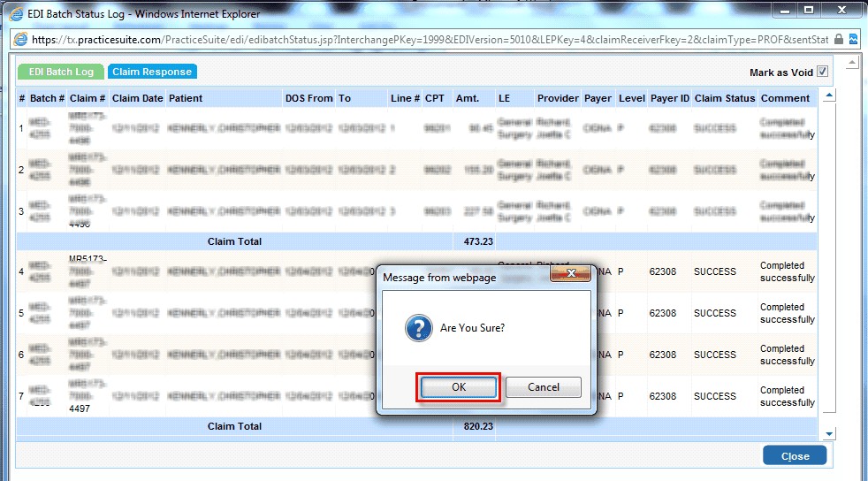Click the question mark icon in dialog

point(417,328)
